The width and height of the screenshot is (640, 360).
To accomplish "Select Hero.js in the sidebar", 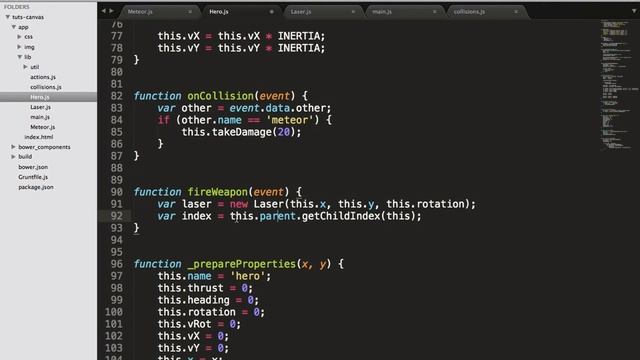I will coord(40,97).
